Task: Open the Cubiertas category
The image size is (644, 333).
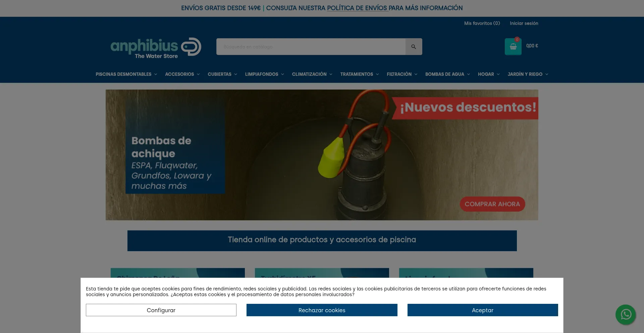Action: 219,74
